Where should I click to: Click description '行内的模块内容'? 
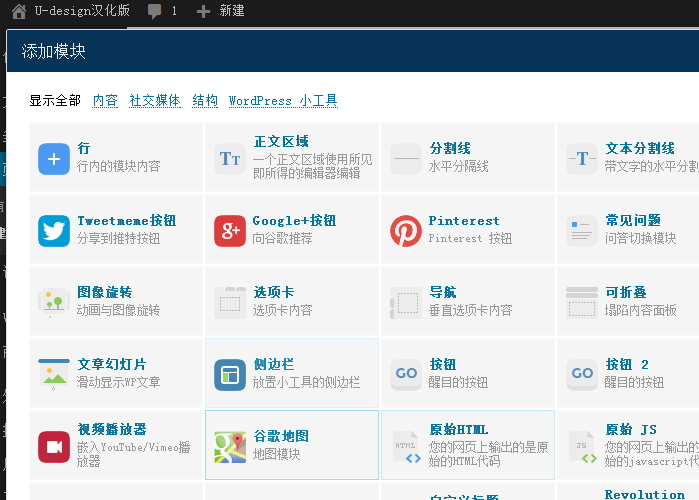(x=119, y=166)
